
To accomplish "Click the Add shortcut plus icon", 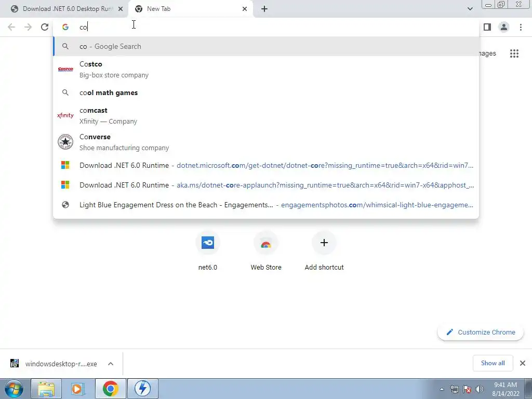I will (324, 243).
